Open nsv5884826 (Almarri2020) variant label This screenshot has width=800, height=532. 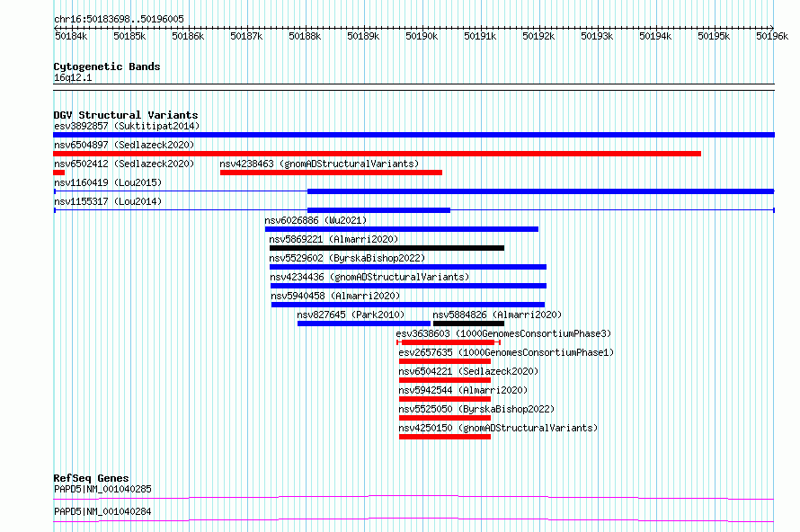[x=497, y=315]
